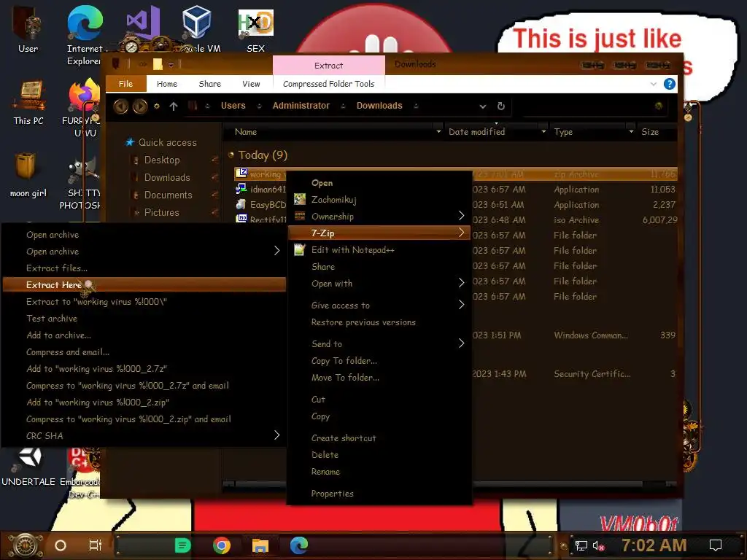Open Cortana search circle on taskbar
This screenshot has width=747, height=560.
[x=61, y=545]
